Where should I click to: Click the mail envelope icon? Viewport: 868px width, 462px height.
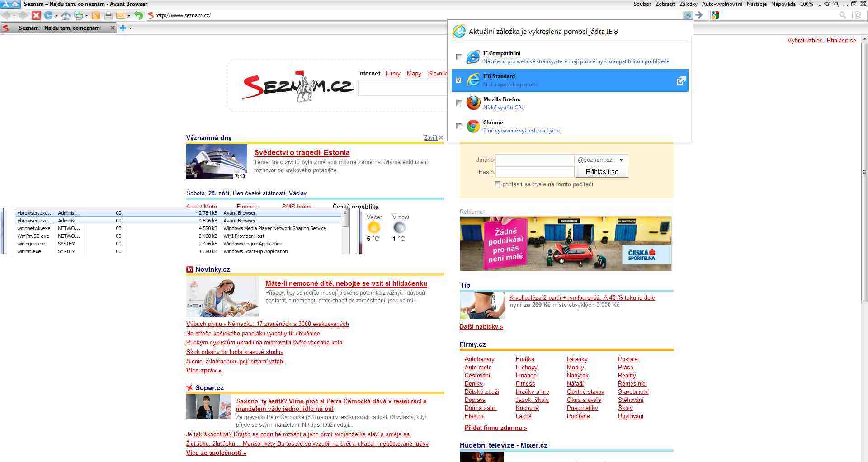click(121, 15)
